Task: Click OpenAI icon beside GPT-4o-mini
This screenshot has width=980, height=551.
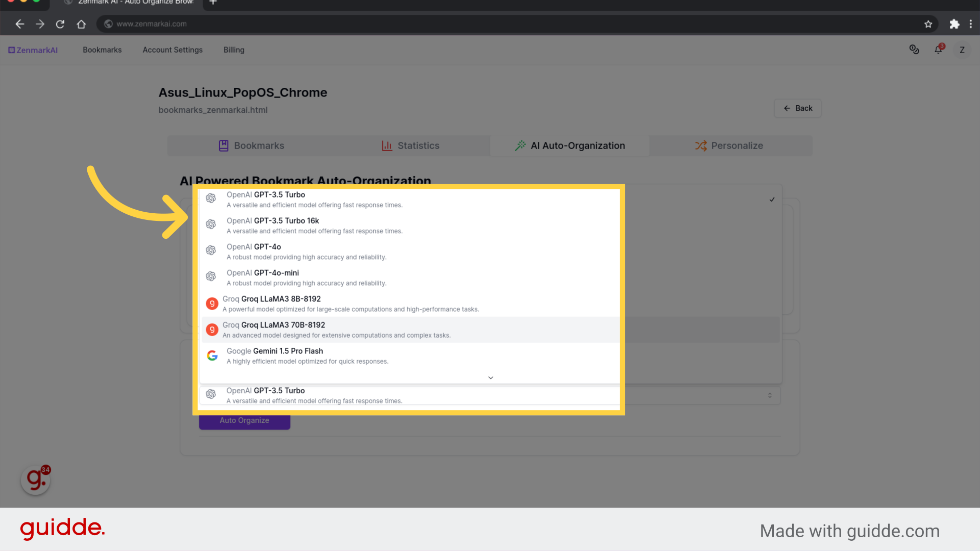Action: 211,276
